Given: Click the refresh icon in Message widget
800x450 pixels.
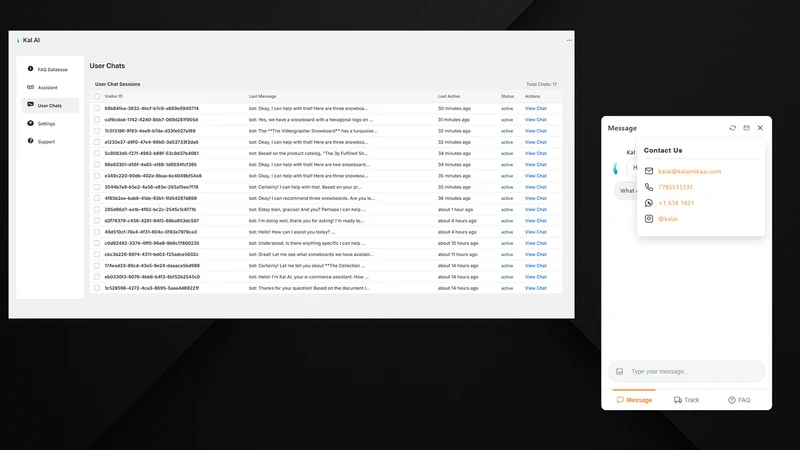Looking at the screenshot, I should pyautogui.click(x=733, y=128).
